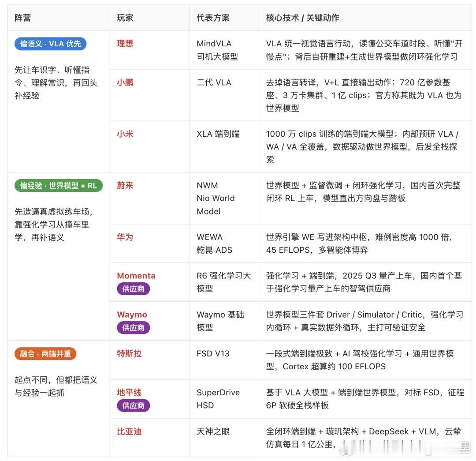Click the description starting 强化学习 + 端到端

[364, 282]
